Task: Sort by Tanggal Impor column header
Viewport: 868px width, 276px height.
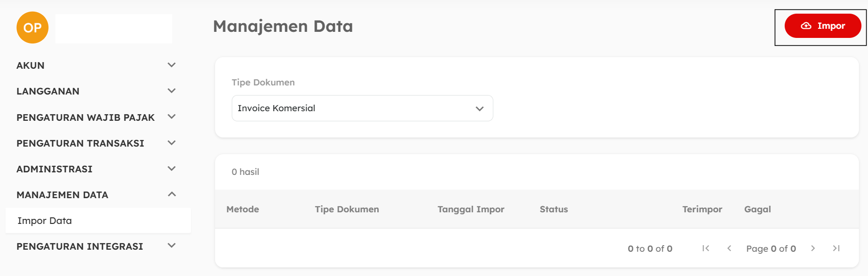Action: [x=471, y=209]
